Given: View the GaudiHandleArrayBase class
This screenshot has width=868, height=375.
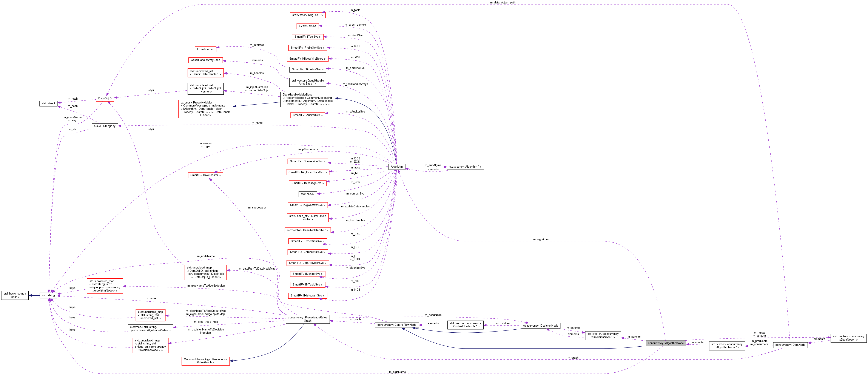Looking at the screenshot, I should [205, 60].
